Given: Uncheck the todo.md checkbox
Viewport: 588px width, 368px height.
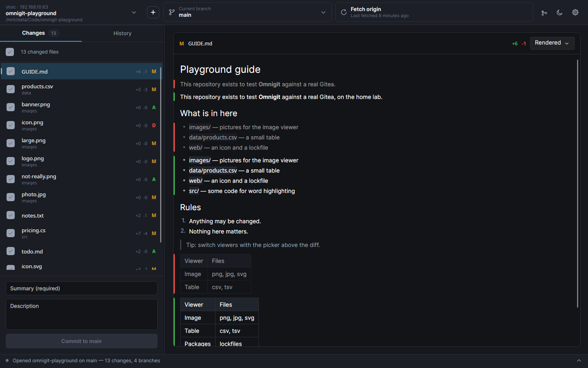Looking at the screenshot, I should 11,251.
